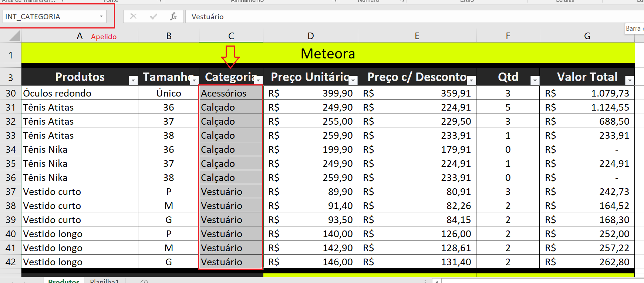Click the Qtd header cell
The width and height of the screenshot is (644, 283).
coord(508,77)
